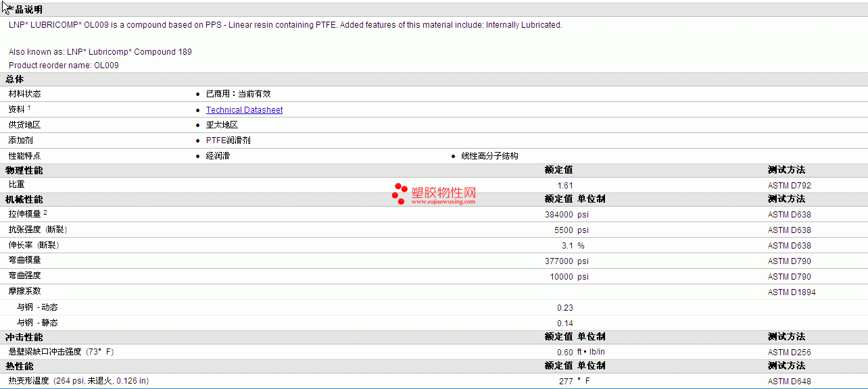Select the value PTFE润滑剂

(x=228, y=140)
